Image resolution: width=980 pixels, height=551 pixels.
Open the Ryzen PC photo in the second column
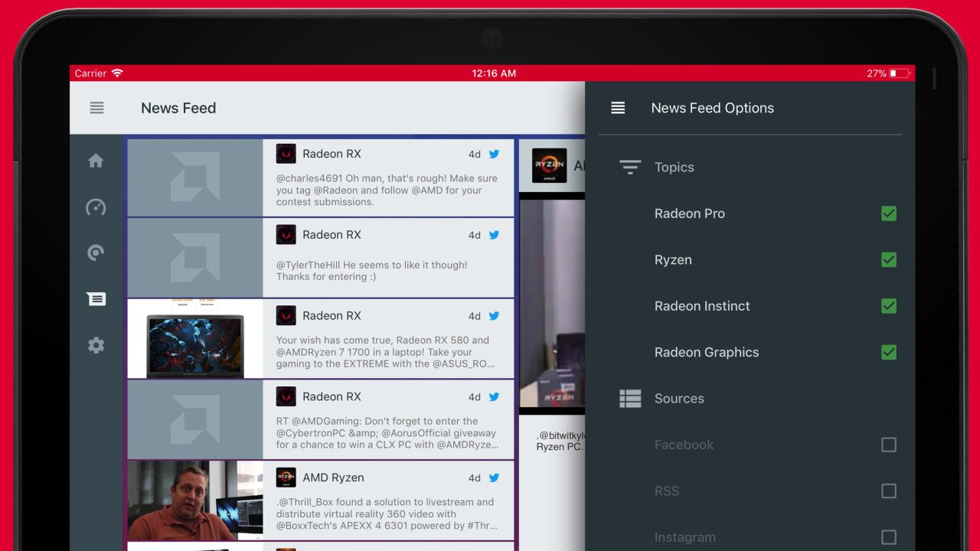552,304
